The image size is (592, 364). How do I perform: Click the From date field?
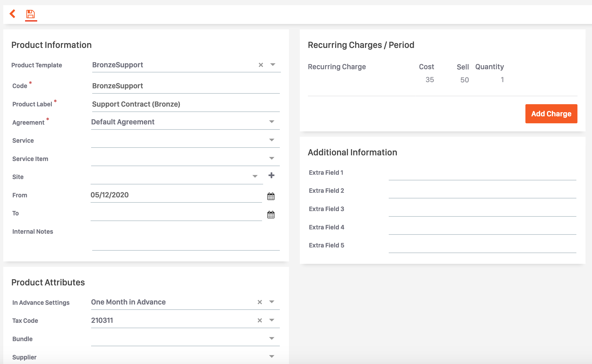[176, 195]
